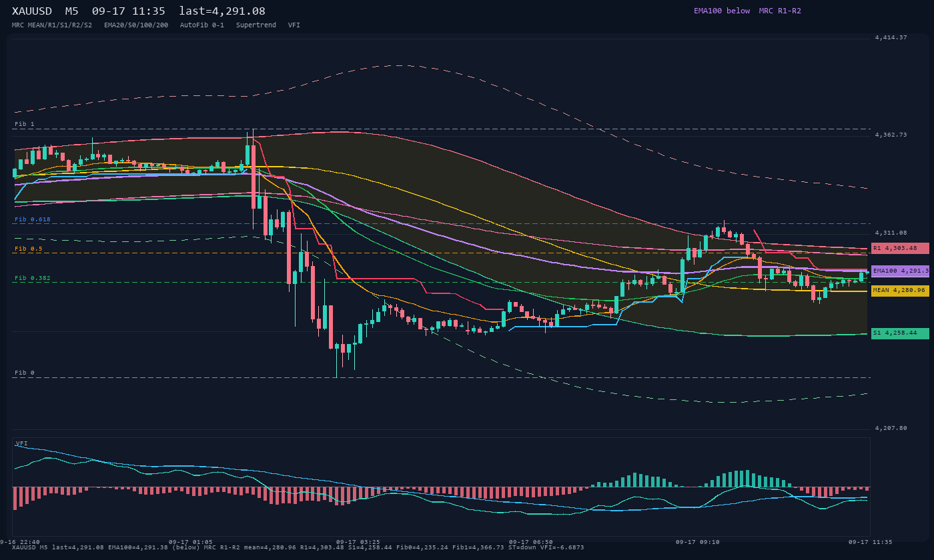
Task: Select 'MRC MEAN/R1/S1/R2/S2' indicator legend
Action: click(x=52, y=25)
